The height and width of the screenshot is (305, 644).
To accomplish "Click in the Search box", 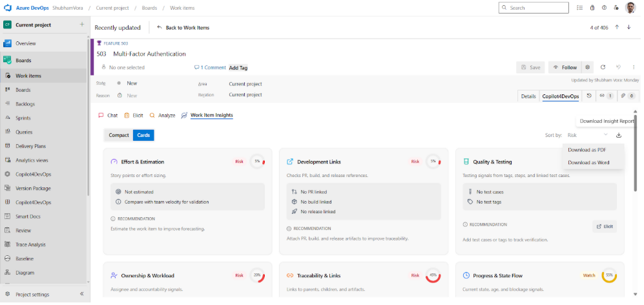I will pyautogui.click(x=534, y=8).
